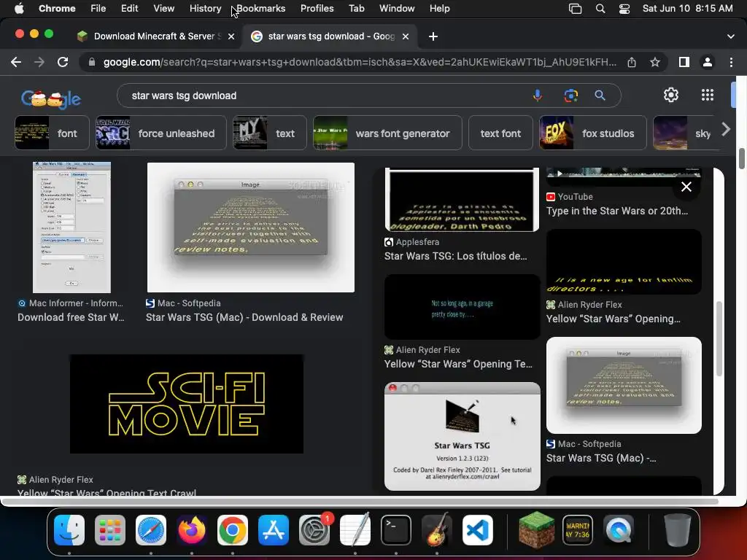Open Chrome's three-dot menu

pos(731,62)
